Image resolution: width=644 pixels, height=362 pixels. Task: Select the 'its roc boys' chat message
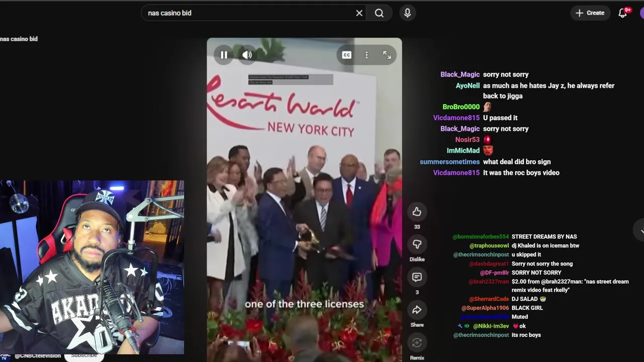click(x=526, y=335)
